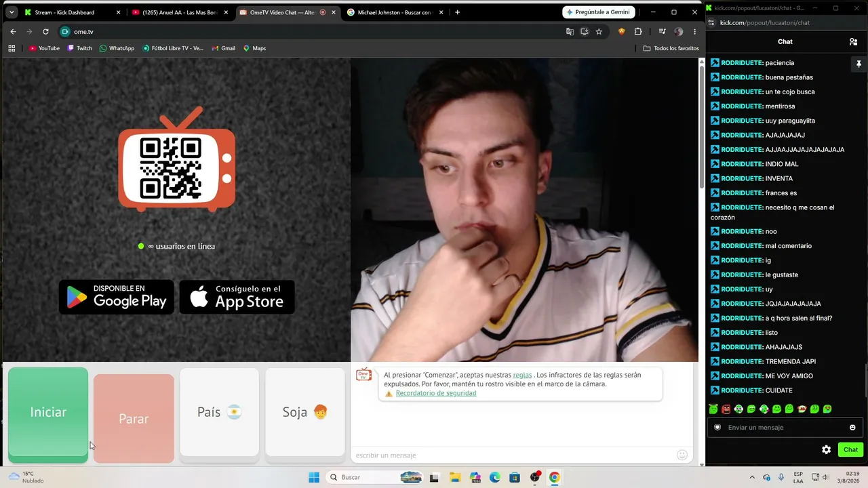Open the Brave-style lion extension icon
868x488 pixels.
click(x=621, y=31)
